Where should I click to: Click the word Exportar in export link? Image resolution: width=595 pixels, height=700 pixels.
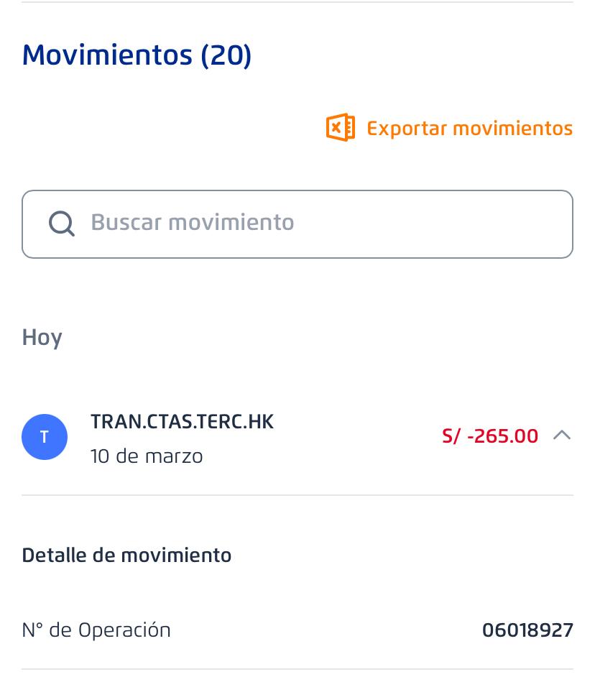(x=406, y=129)
